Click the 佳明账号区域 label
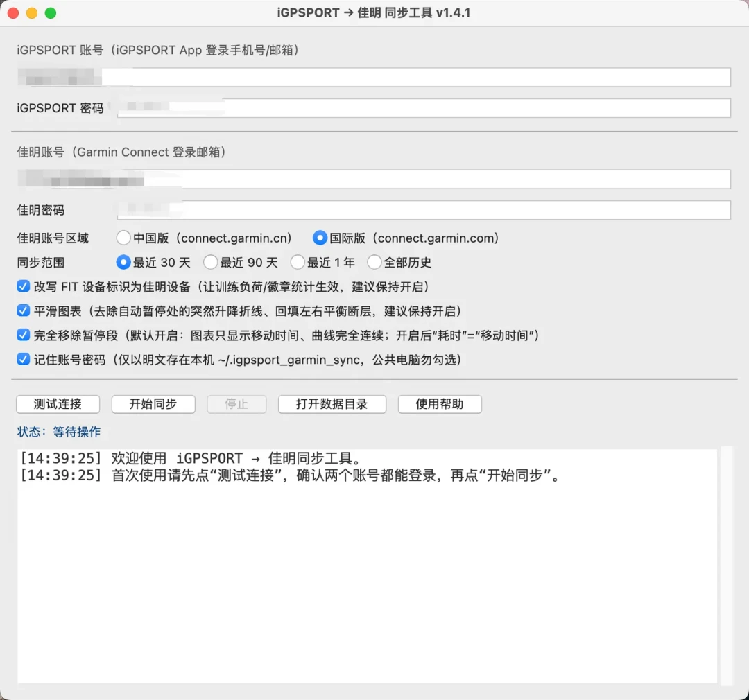Screen dimensions: 749x700 [x=53, y=238]
